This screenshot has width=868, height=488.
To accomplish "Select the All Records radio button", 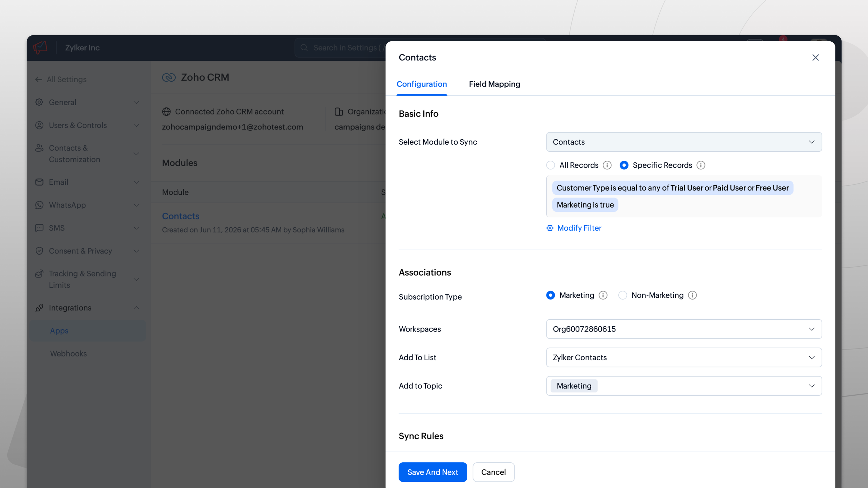I will (x=550, y=165).
